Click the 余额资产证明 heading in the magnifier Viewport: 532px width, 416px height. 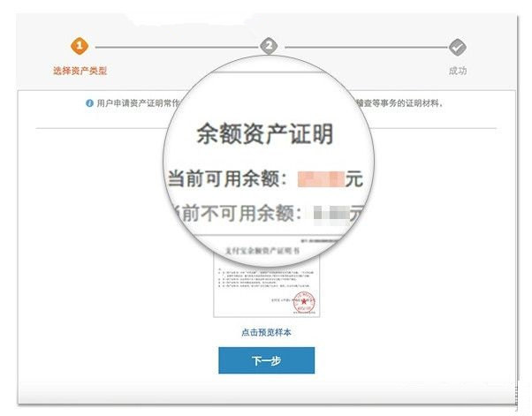[265, 134]
